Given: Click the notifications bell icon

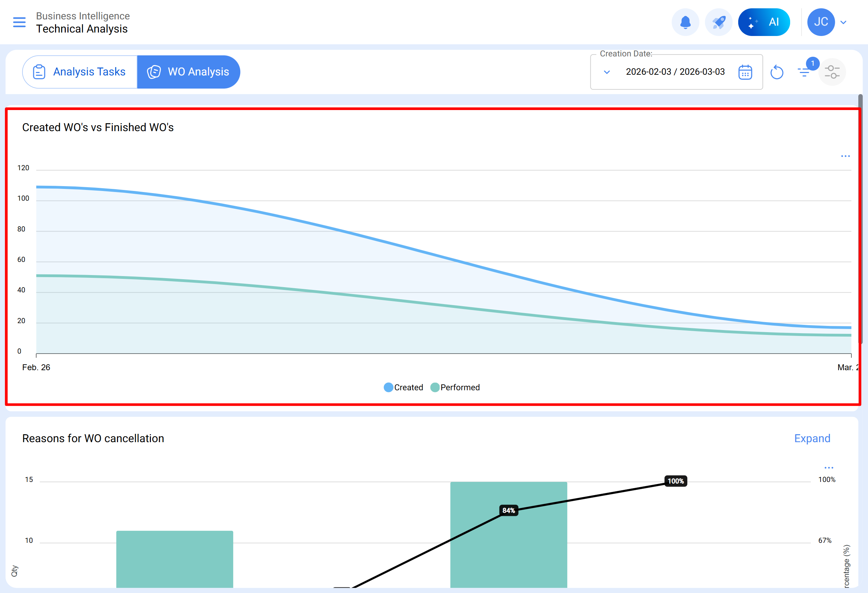Looking at the screenshot, I should point(685,22).
